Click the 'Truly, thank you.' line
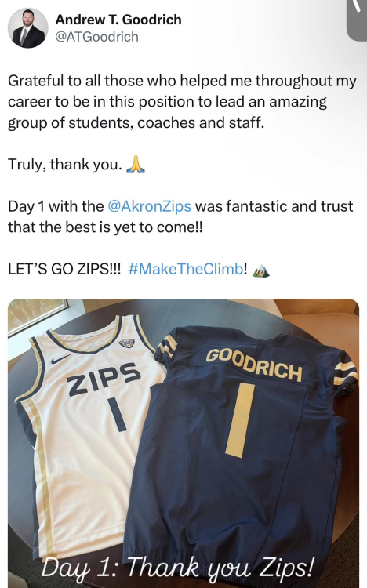This screenshot has height=588, width=367. click(x=65, y=165)
